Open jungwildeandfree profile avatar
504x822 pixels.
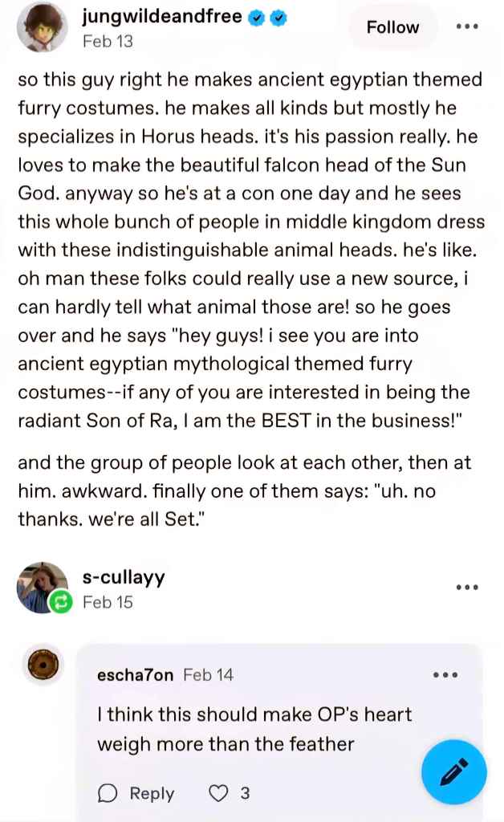pos(42,26)
